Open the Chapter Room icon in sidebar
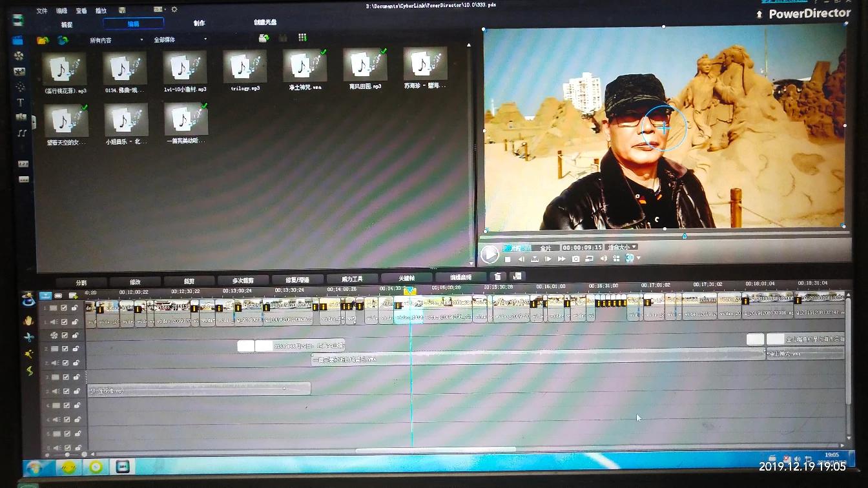Screen dimensions: 868x488 [x=23, y=163]
